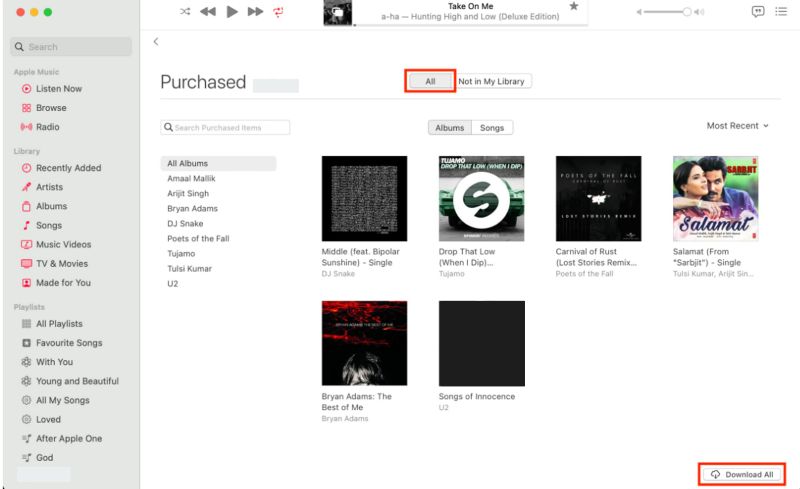Toggle the red repeat icon
800x489 pixels.
[x=278, y=12]
